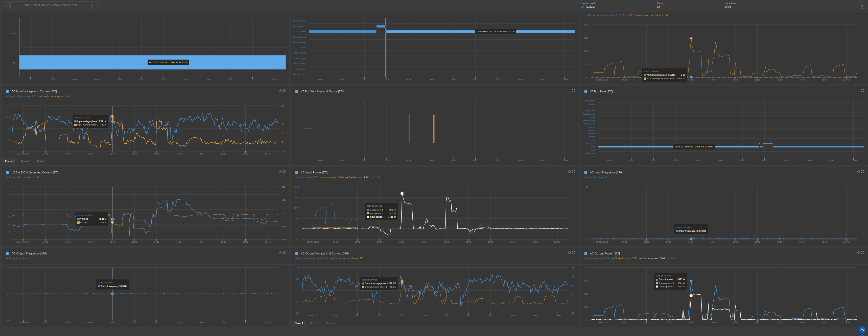This screenshot has height=336, width=868.
Task: Select Phase 3 tab in AC Output Voltage
Action: (x=330, y=323)
